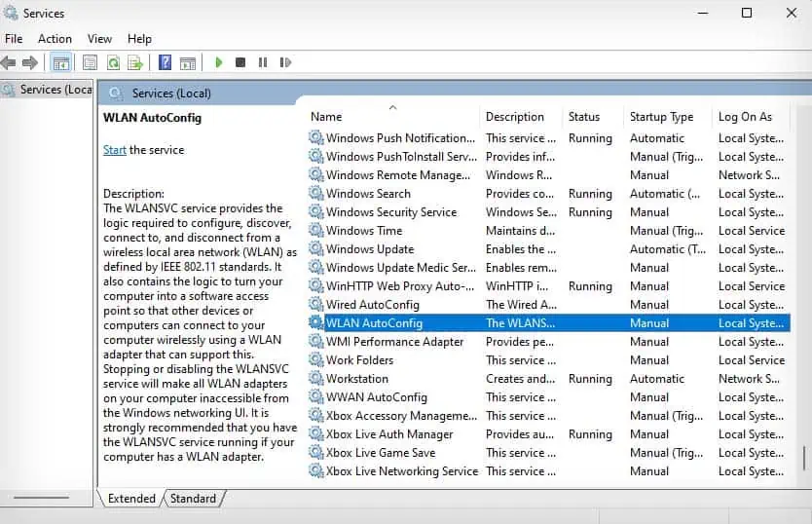
Task: Click the vertical scrollbar thumb of services list
Action: pos(805,457)
